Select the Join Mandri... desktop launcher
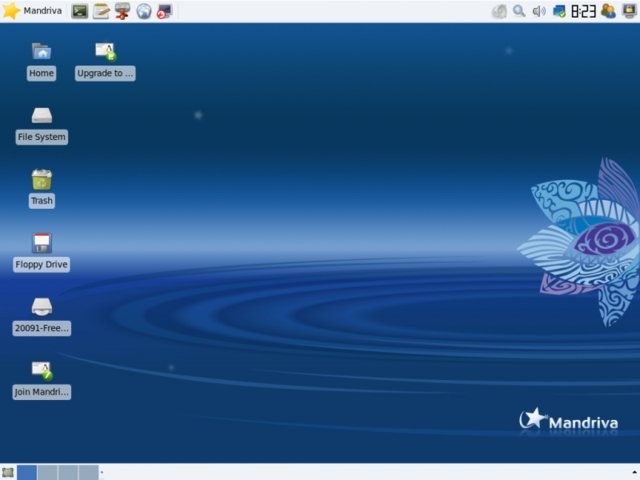Viewport: 640px width, 480px height. click(42, 380)
